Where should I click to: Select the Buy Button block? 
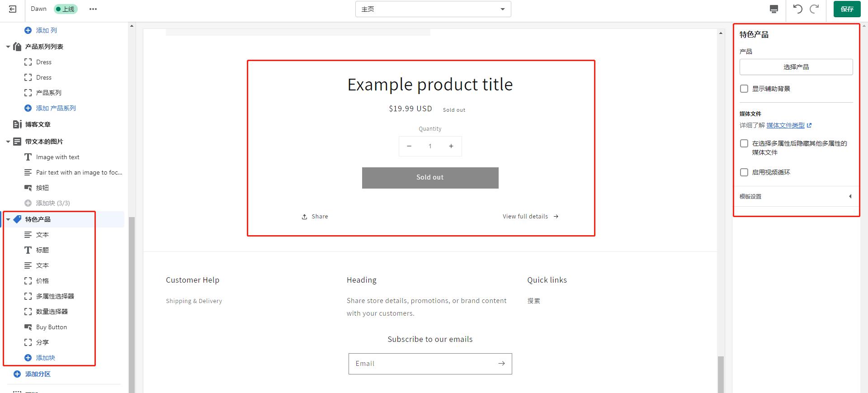coord(52,327)
